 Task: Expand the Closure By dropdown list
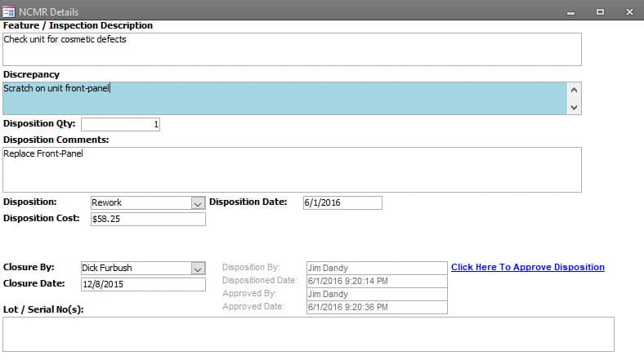pos(198,269)
